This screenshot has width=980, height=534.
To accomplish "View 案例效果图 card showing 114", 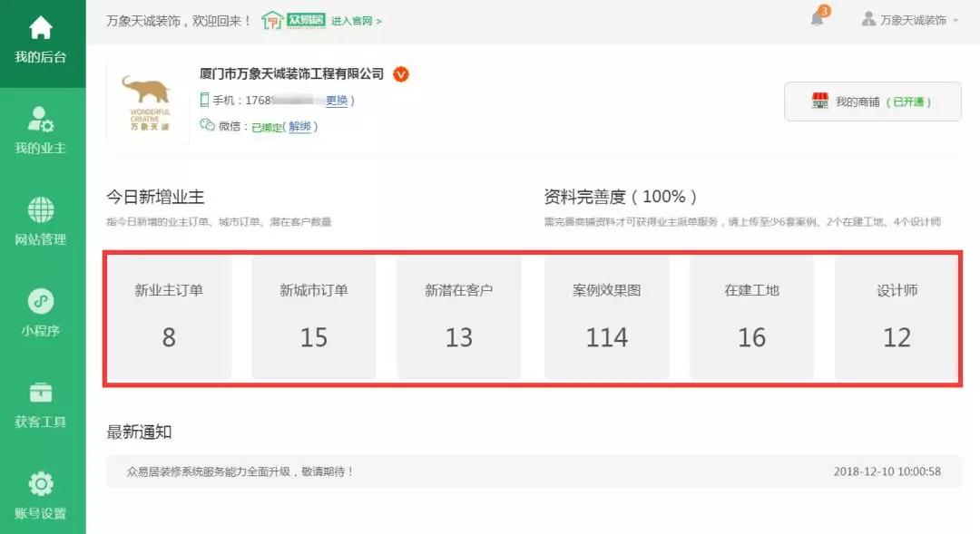I will point(606,317).
